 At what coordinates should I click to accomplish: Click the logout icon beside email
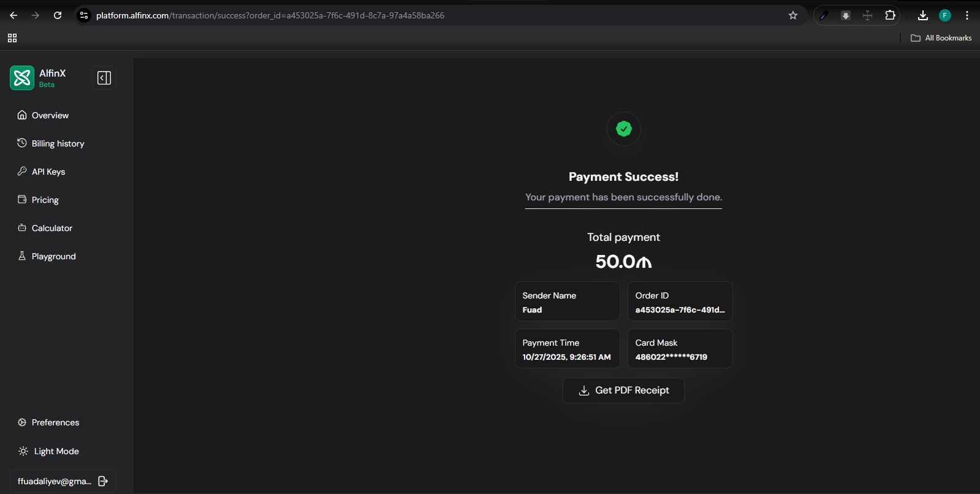click(103, 481)
